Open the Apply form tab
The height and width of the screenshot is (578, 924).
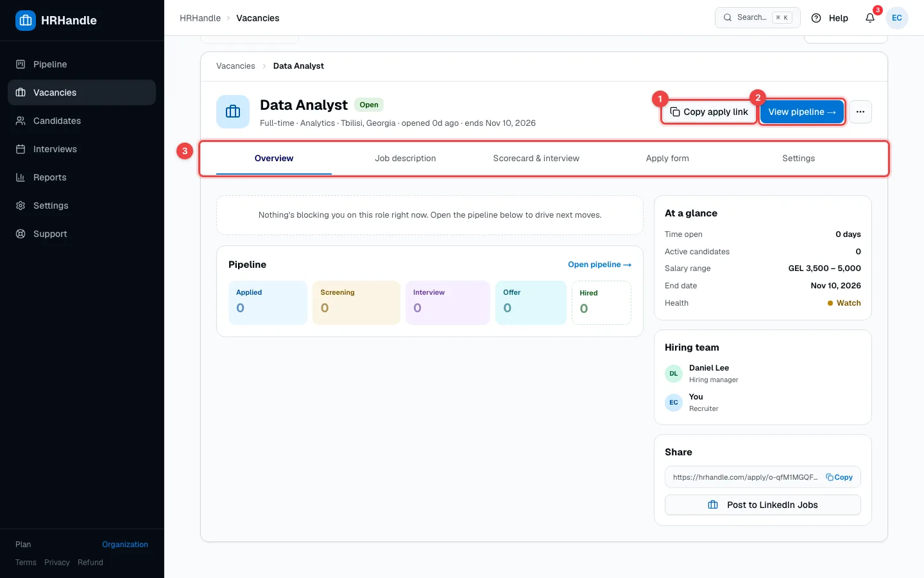(667, 159)
